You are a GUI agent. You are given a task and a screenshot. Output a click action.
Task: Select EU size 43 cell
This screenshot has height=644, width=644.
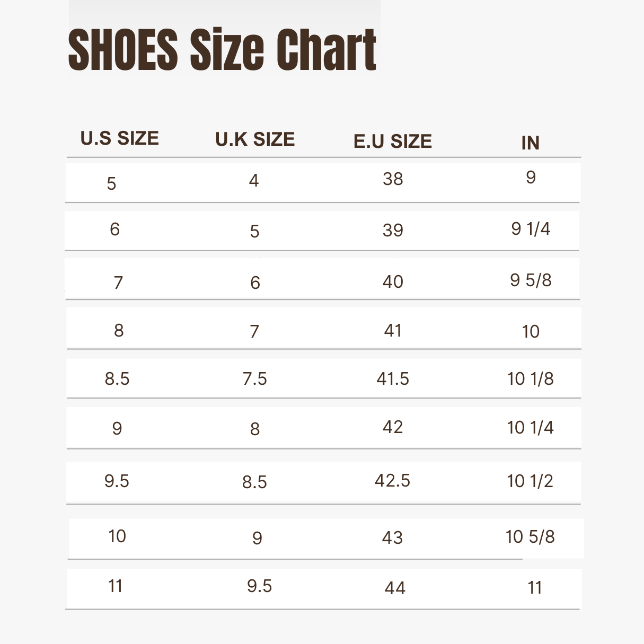pos(393,538)
